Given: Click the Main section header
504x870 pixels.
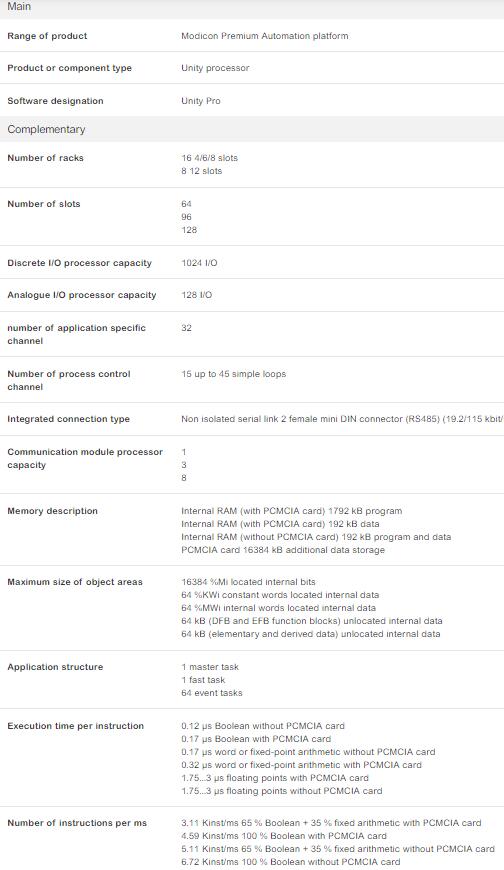Looking at the screenshot, I should [x=252, y=8].
